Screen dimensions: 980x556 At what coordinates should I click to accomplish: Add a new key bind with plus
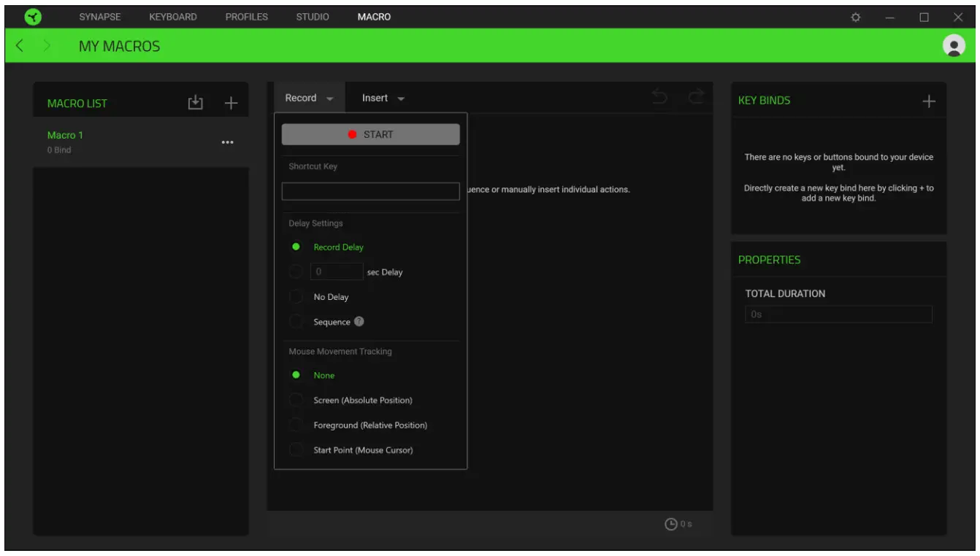coord(928,101)
